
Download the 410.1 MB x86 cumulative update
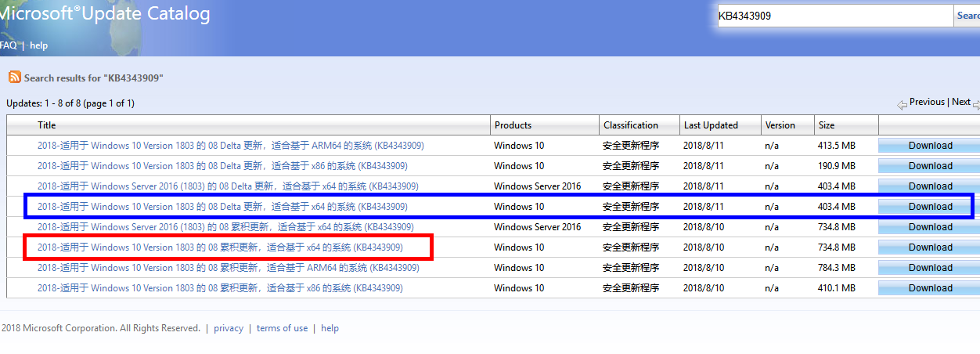929,288
